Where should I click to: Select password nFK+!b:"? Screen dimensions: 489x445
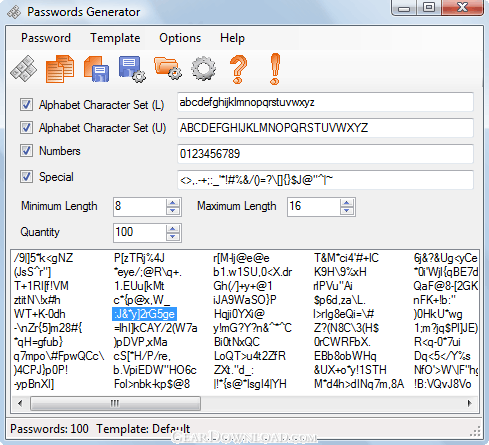434,300
